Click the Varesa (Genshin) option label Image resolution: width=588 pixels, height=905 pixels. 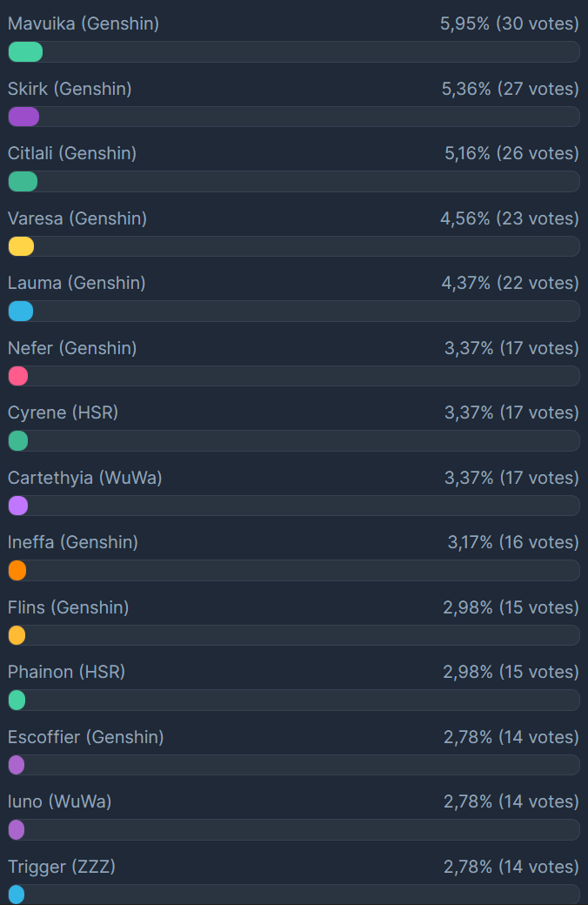(x=77, y=218)
